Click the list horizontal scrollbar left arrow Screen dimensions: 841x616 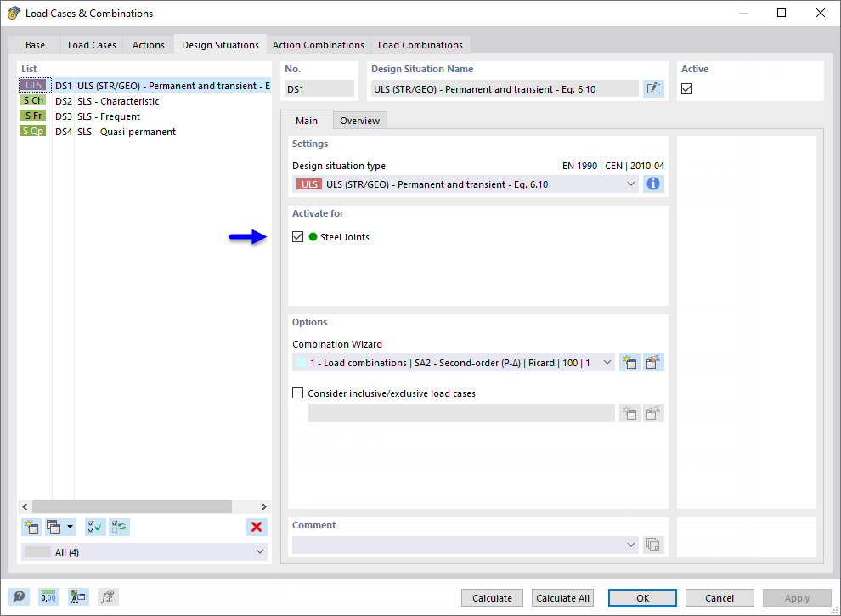click(25, 506)
